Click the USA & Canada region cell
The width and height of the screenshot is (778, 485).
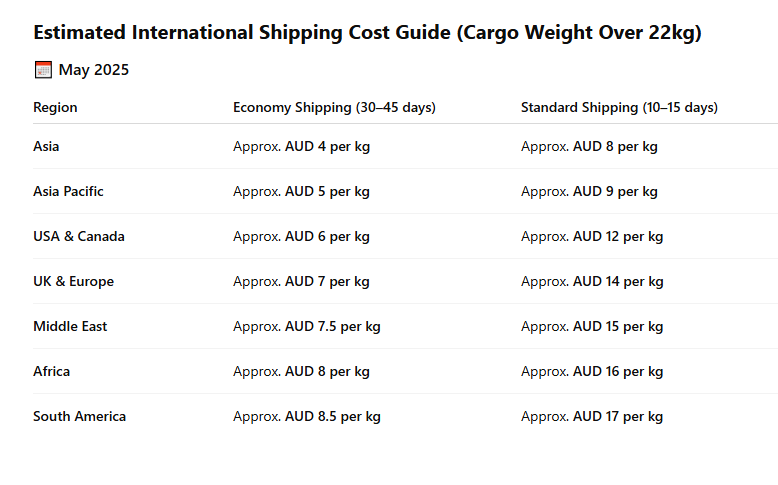point(79,236)
